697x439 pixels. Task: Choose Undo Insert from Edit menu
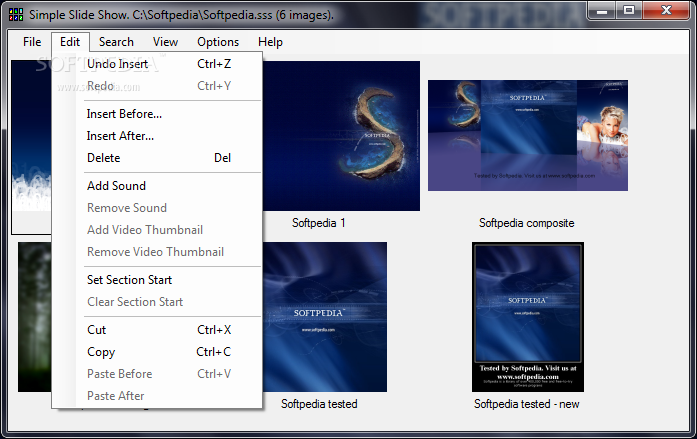(157, 64)
